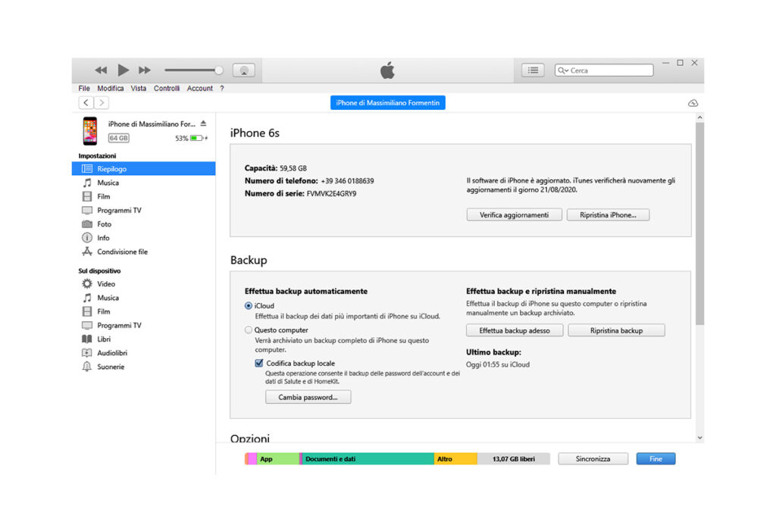
Task: Click the vertical scrollbar thumb
Action: [699, 224]
